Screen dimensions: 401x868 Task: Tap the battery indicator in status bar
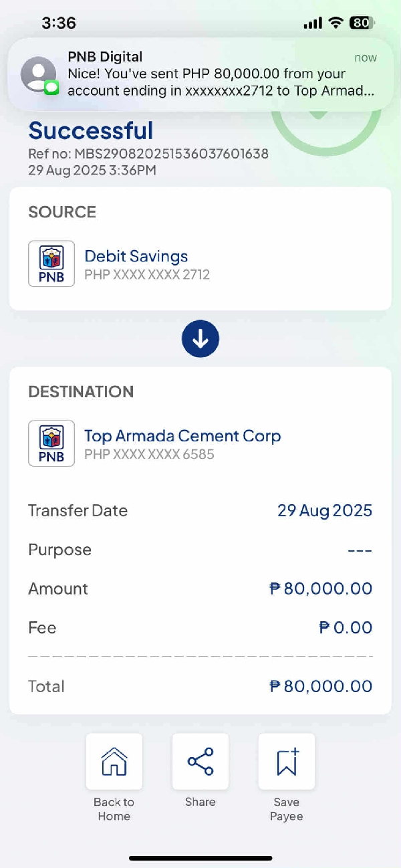coord(362,23)
